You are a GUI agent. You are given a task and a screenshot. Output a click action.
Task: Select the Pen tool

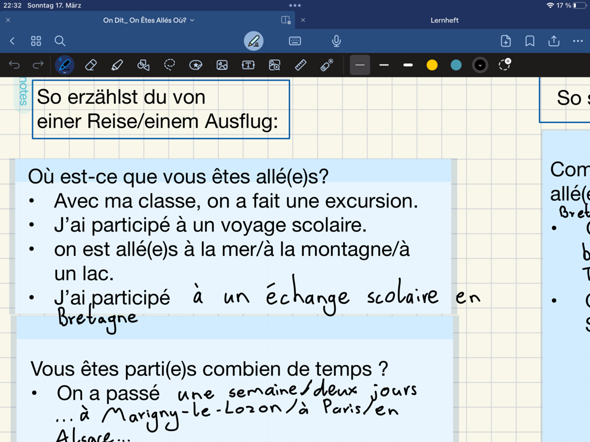pyautogui.click(x=65, y=65)
